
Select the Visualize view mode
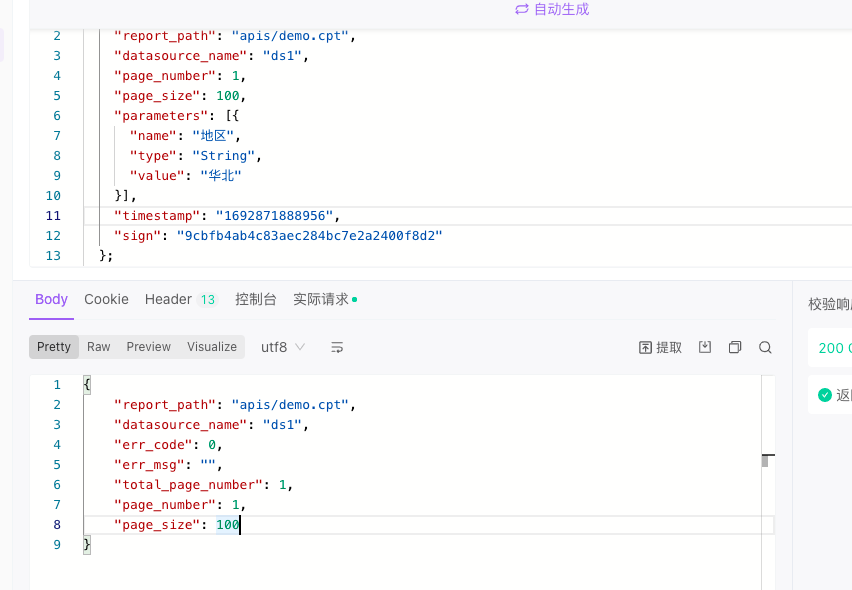pyautogui.click(x=212, y=347)
